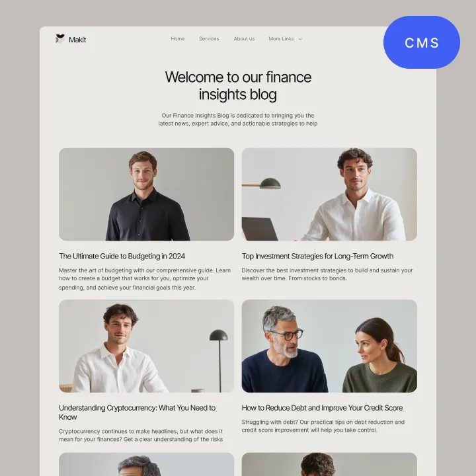Open 'Understanding Cryptocurrency: What You Need to Know'
This screenshot has height=476, width=476.
[x=138, y=413]
